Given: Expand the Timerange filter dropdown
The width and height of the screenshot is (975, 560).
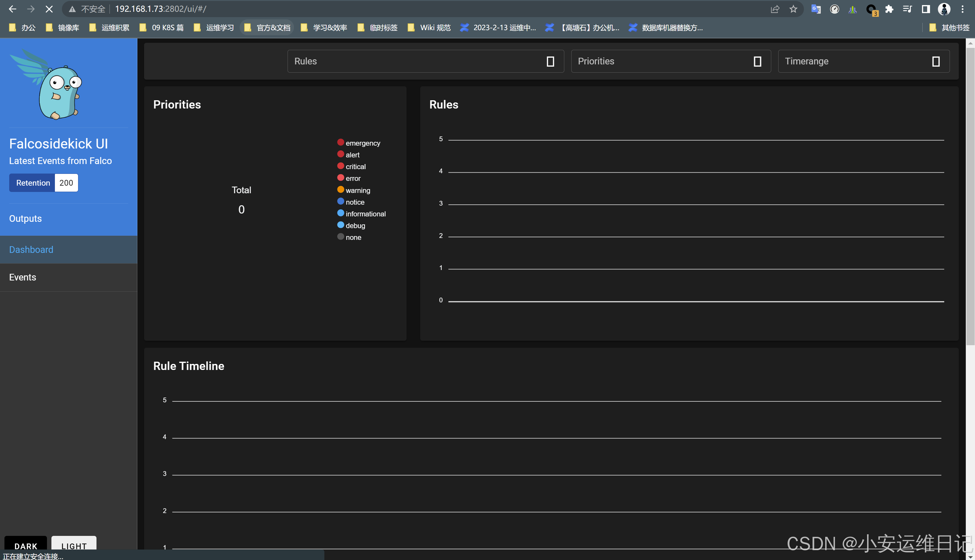Looking at the screenshot, I should (x=864, y=61).
